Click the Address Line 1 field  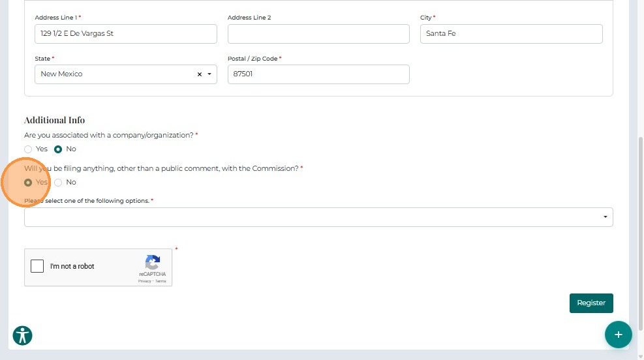[x=125, y=34]
